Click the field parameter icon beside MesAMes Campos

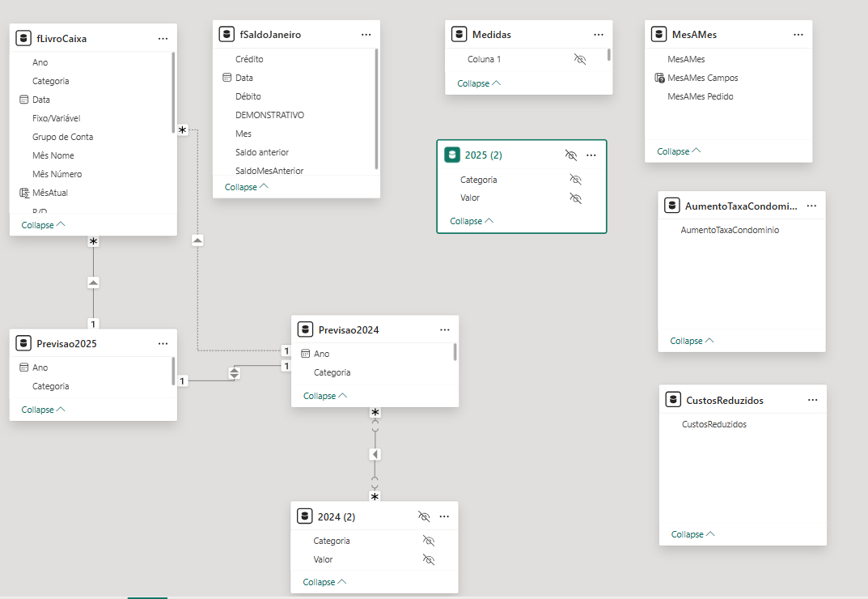(x=659, y=78)
